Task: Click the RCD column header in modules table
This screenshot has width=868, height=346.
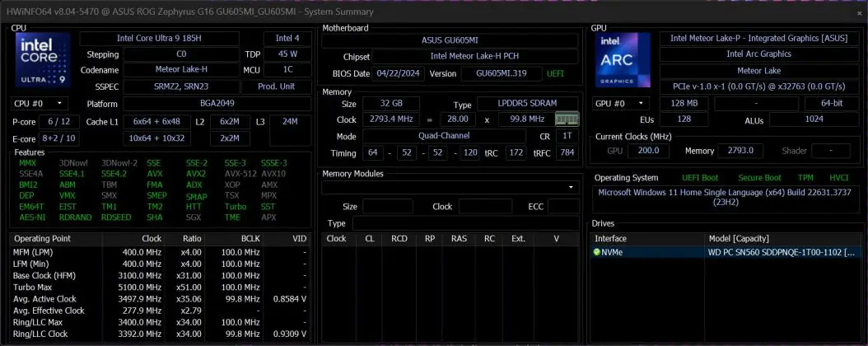Action: click(399, 239)
